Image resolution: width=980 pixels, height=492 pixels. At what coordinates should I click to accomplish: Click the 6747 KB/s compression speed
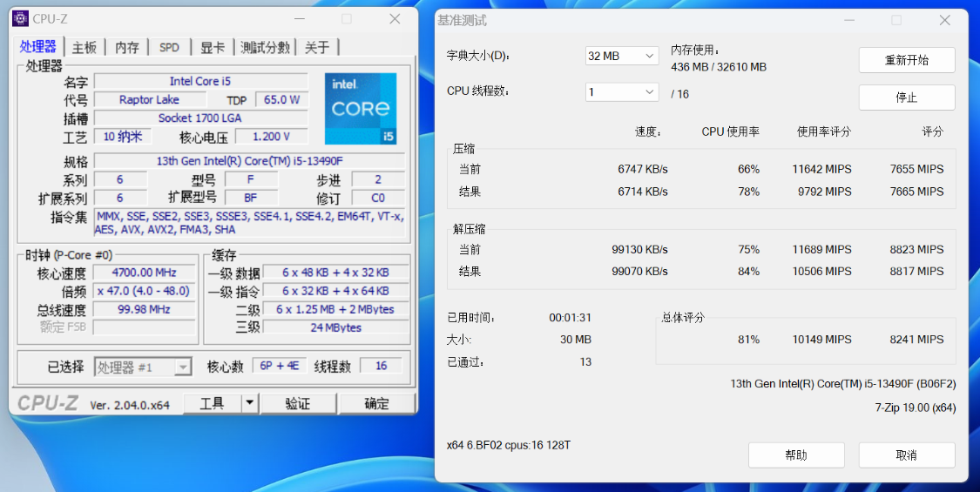pos(643,170)
